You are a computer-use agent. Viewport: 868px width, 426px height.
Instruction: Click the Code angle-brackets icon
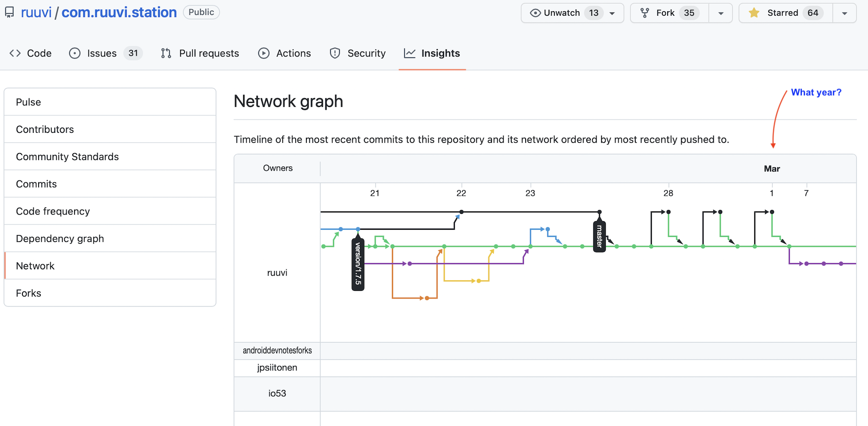(15, 53)
